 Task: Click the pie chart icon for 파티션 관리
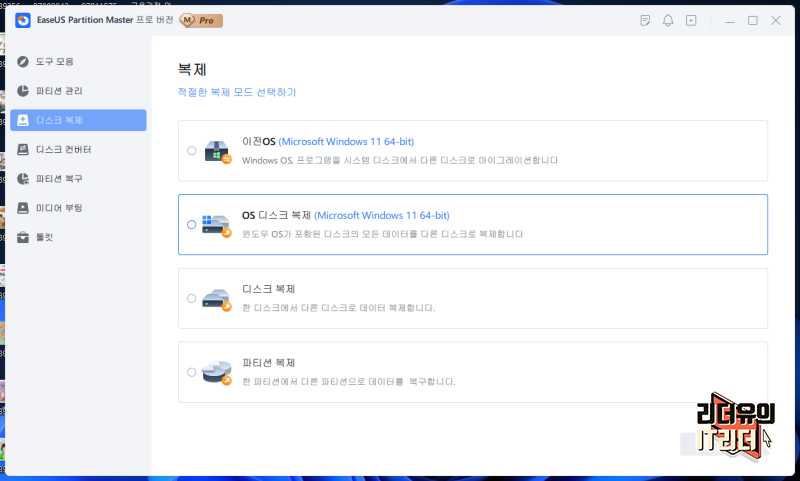pyautogui.click(x=23, y=91)
